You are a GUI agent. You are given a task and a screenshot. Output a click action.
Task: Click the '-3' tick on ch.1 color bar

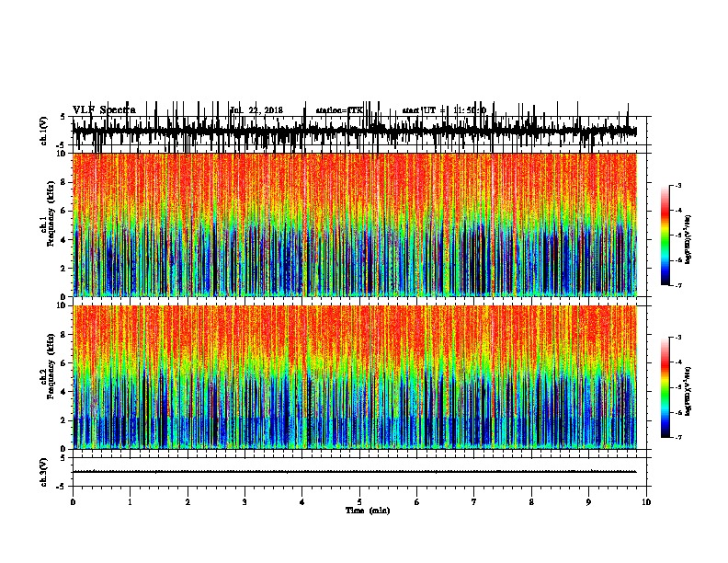pyautogui.click(x=677, y=185)
